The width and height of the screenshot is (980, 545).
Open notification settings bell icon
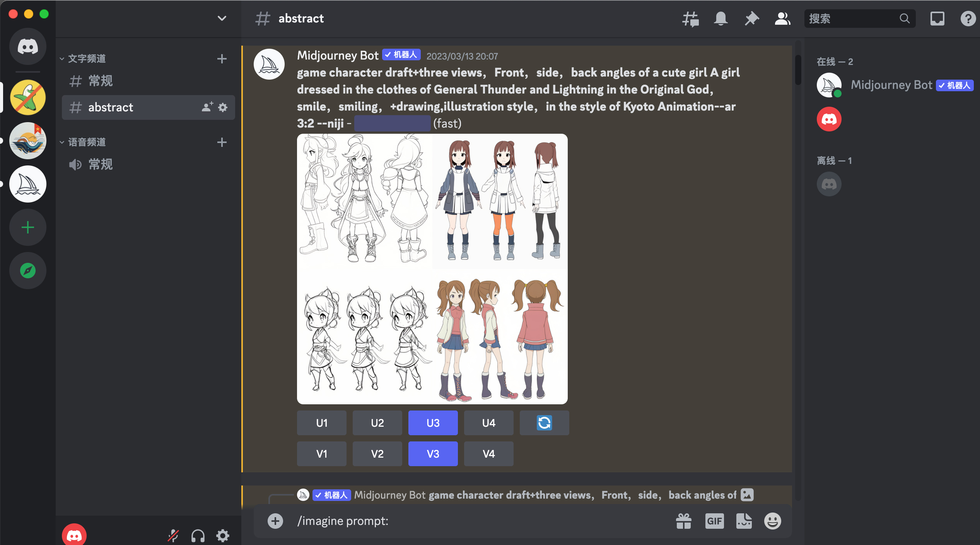[720, 19]
